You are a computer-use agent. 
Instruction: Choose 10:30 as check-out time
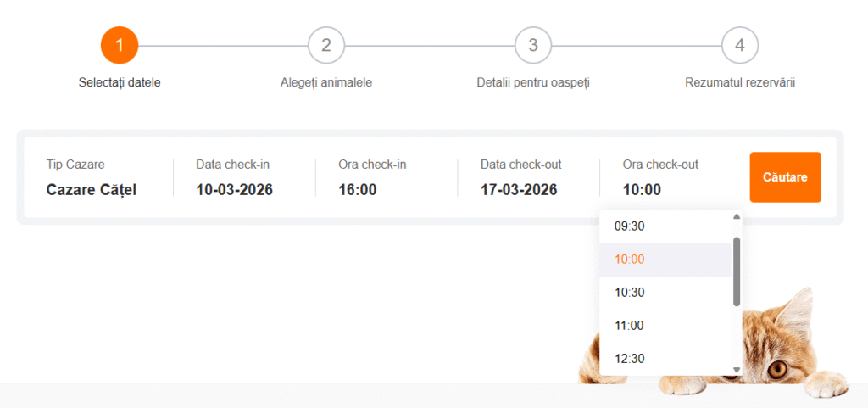click(630, 293)
